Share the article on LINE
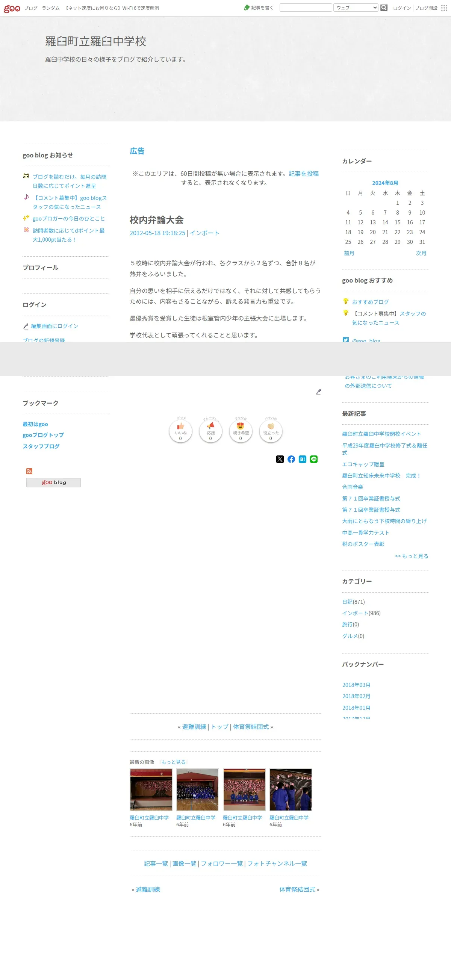This screenshot has height=980, width=451. coord(313,459)
